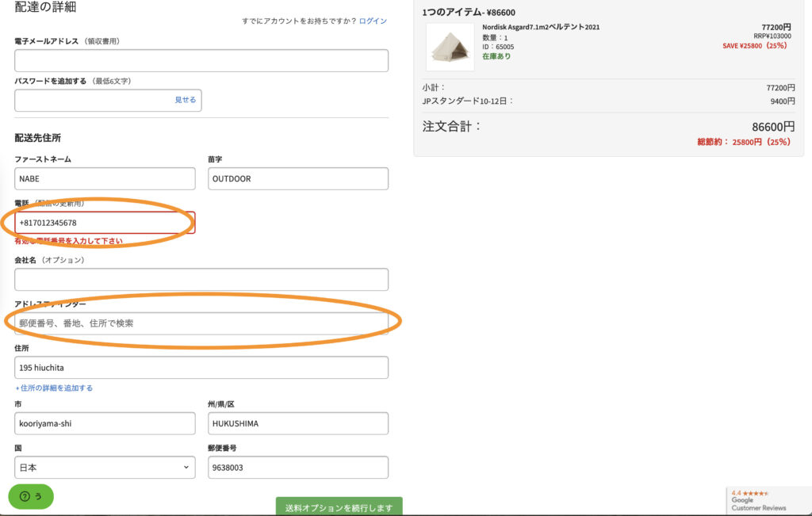Image resolution: width=812 pixels, height=516 pixels.
Task: Click the 総節約 25800円 savings text
Action: click(744, 142)
